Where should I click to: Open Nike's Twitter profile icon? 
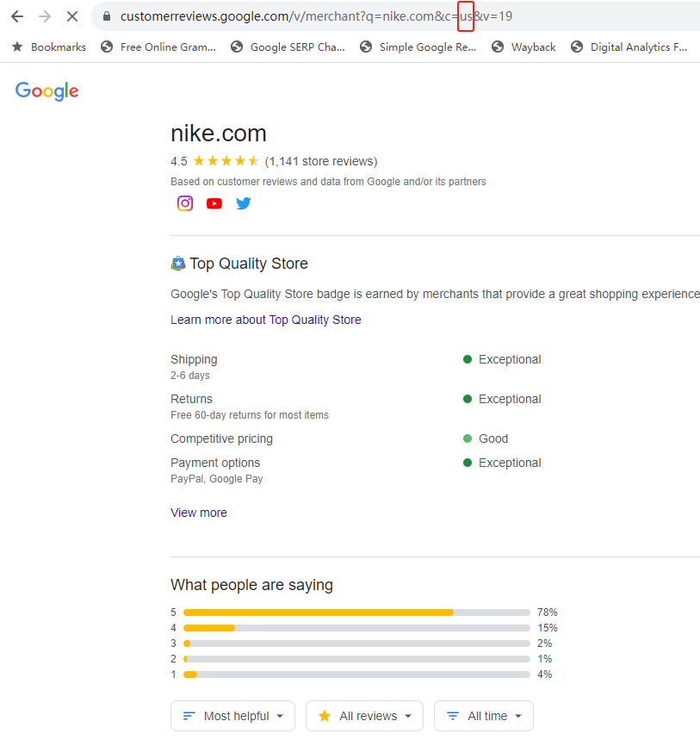[x=244, y=203]
